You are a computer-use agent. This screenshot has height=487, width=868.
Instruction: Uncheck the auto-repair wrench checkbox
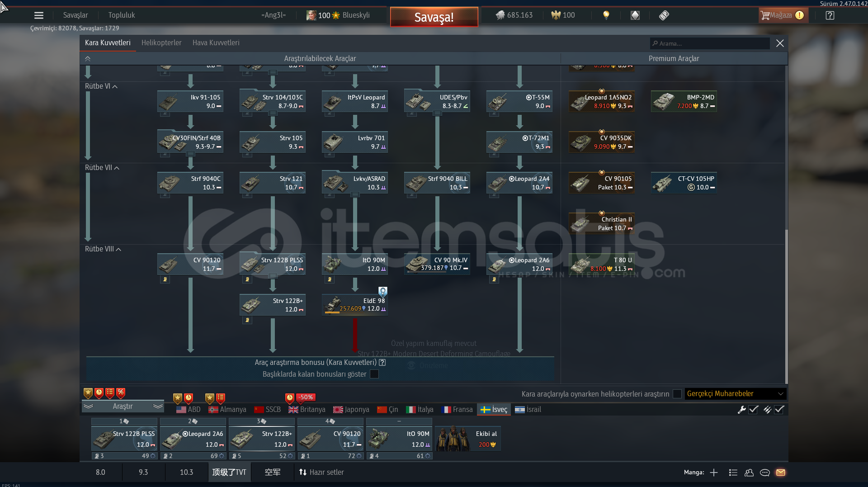click(753, 410)
